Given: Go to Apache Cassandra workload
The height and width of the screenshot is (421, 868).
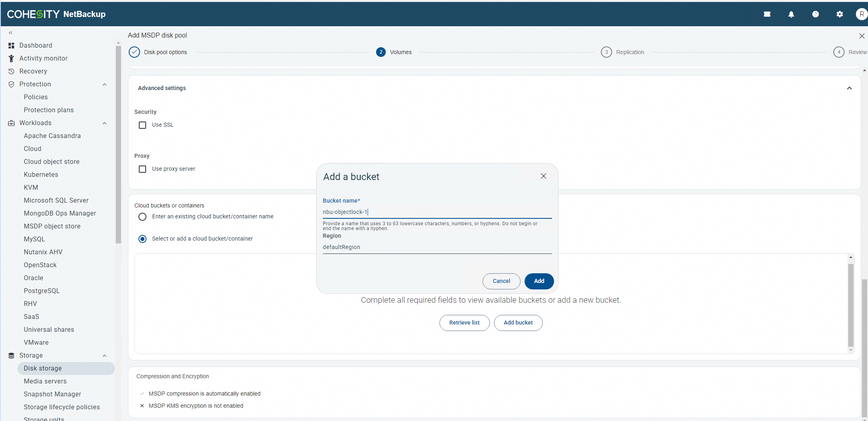Looking at the screenshot, I should [52, 136].
